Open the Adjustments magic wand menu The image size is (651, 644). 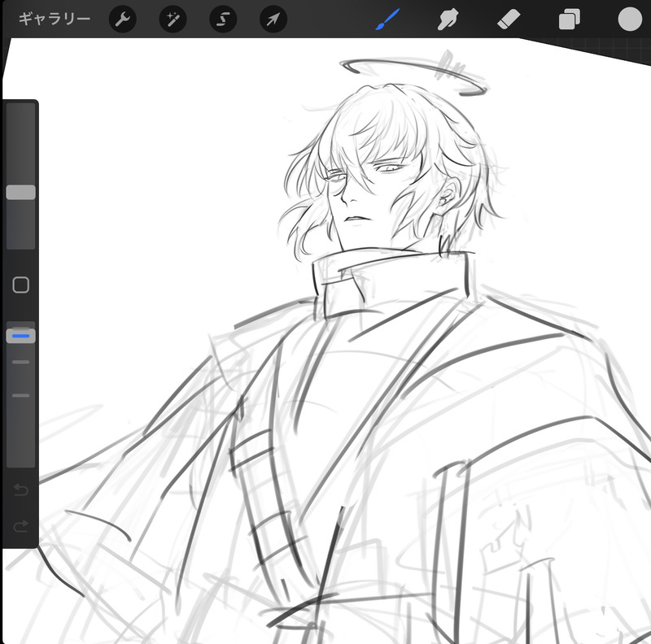(x=173, y=19)
